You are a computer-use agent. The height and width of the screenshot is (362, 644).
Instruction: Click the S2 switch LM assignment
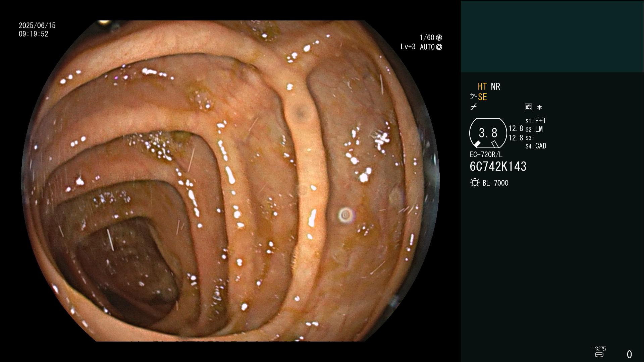click(534, 129)
